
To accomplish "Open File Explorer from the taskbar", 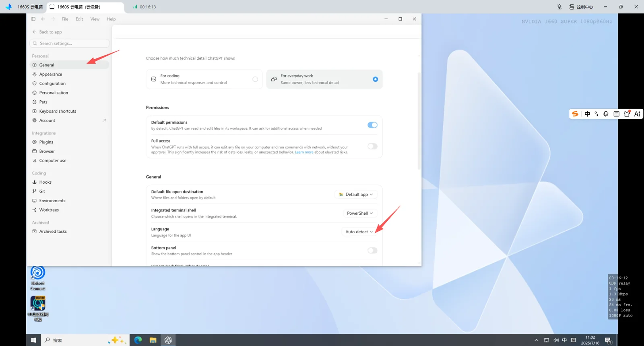I will [153, 340].
